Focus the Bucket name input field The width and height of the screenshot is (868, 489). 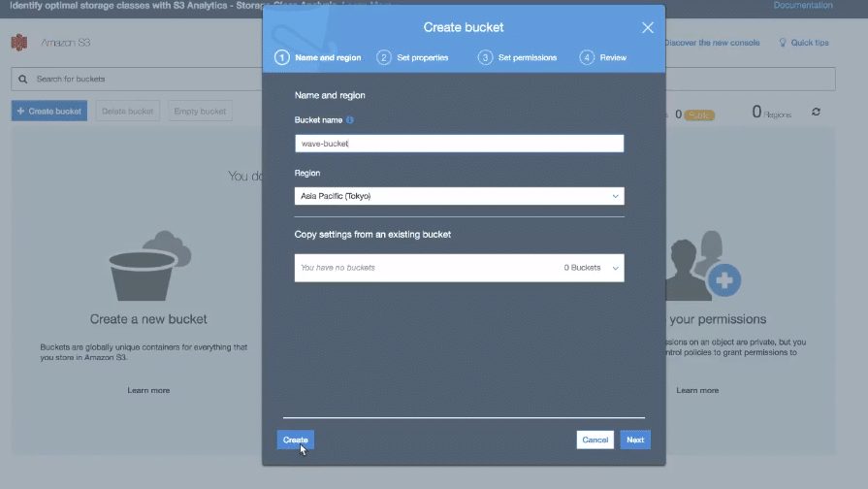(x=459, y=144)
